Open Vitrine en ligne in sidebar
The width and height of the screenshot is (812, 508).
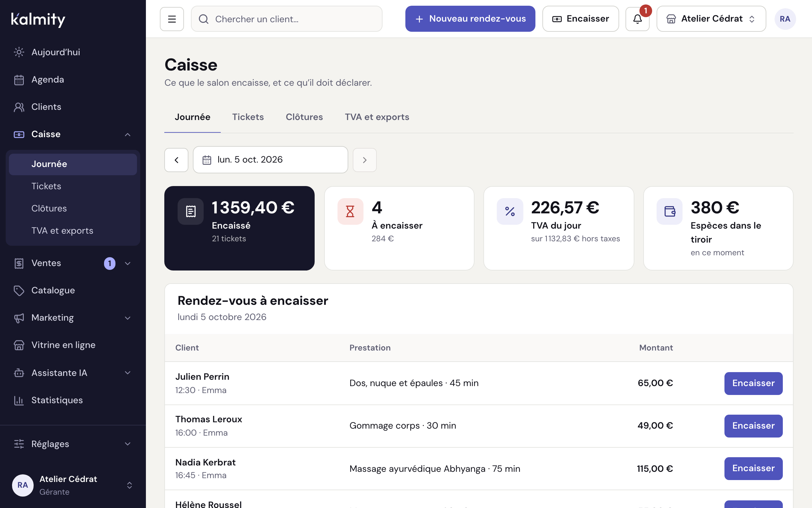pyautogui.click(x=73, y=345)
